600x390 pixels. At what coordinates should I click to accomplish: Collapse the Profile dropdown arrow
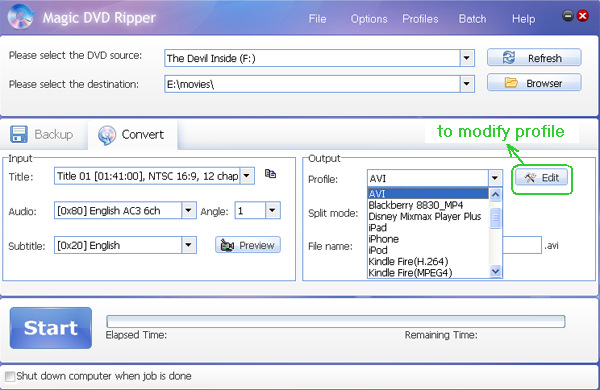(495, 178)
